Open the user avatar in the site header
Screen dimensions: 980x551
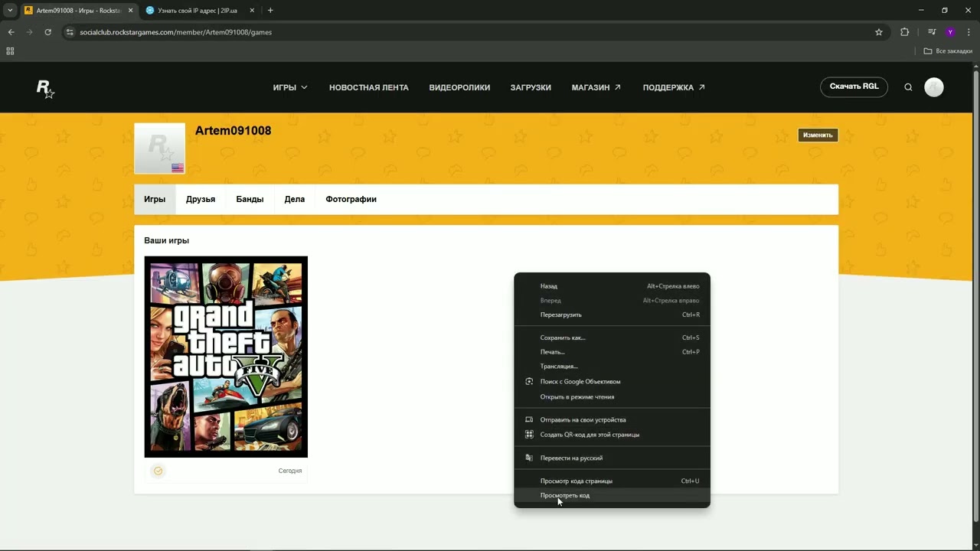click(x=934, y=87)
